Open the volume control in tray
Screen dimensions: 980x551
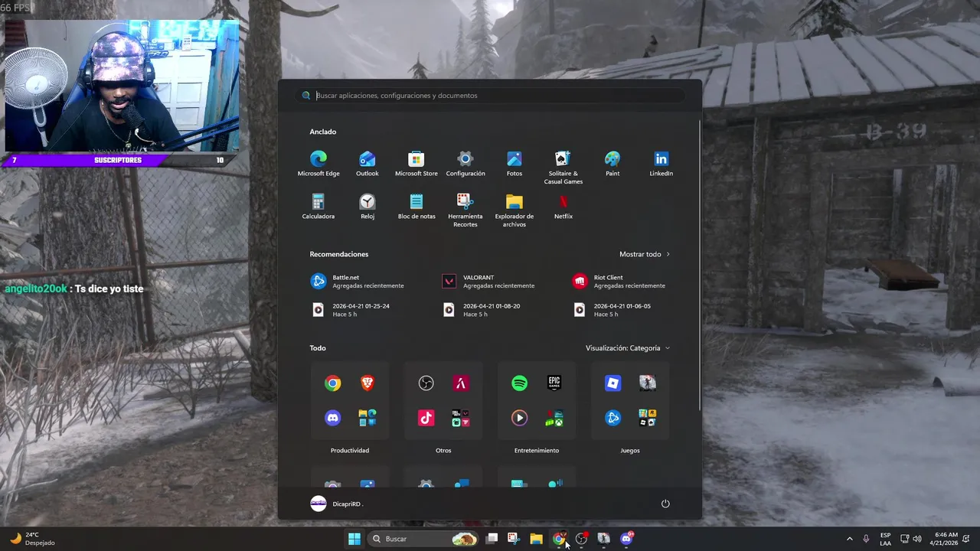[x=917, y=539]
